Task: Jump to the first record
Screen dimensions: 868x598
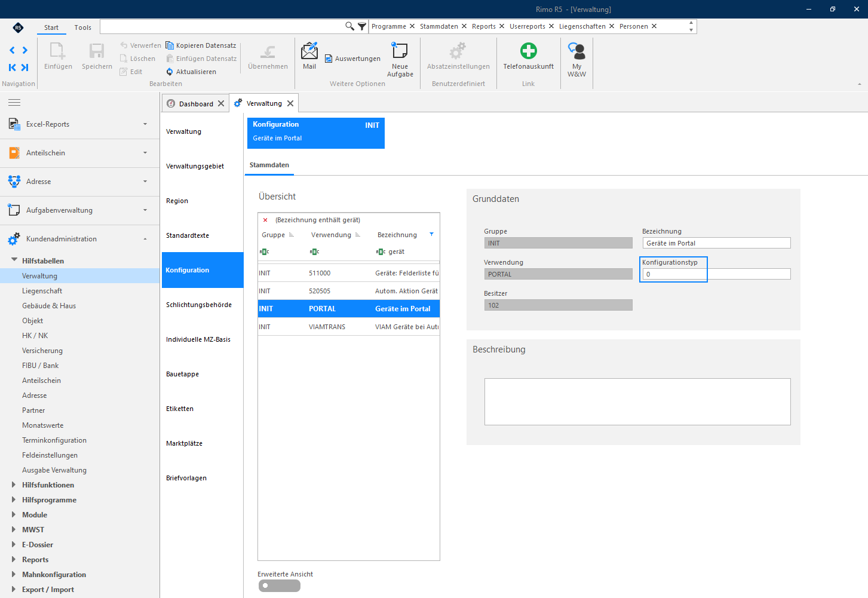Action: click(12, 68)
